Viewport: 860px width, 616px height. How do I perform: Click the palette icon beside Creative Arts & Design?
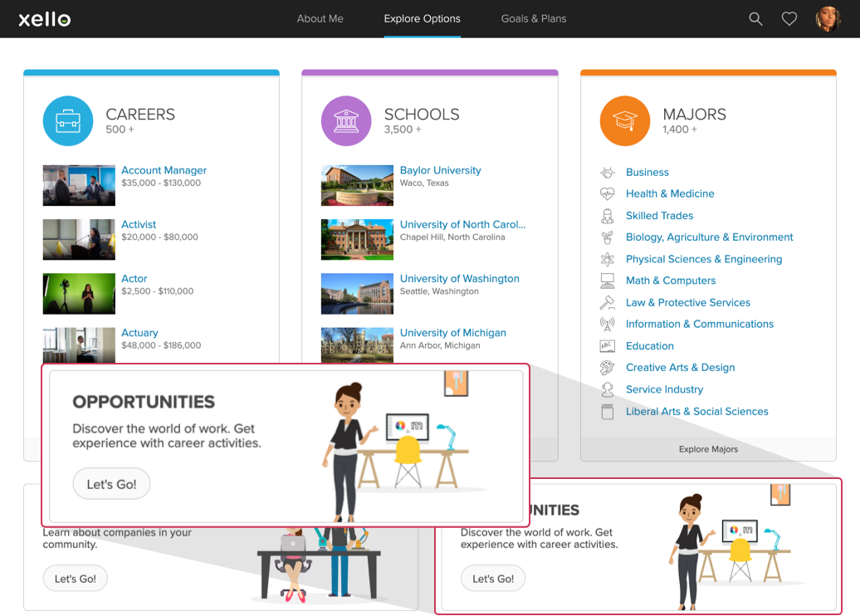pyautogui.click(x=607, y=368)
